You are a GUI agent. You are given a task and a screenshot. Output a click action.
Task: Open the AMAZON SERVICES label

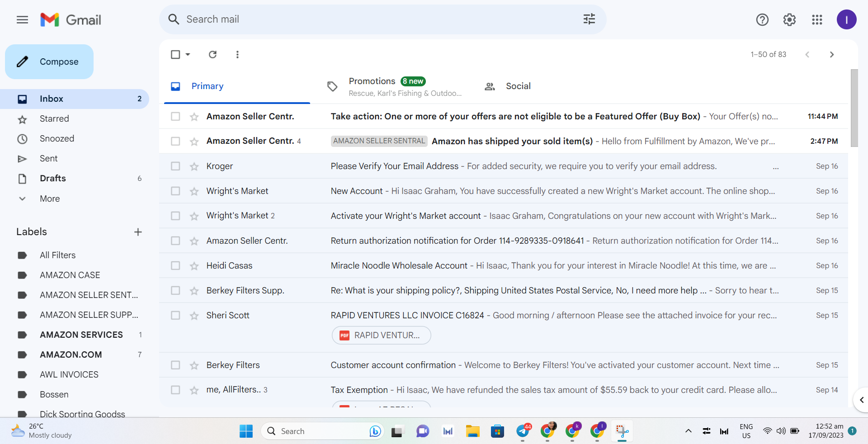(75, 335)
